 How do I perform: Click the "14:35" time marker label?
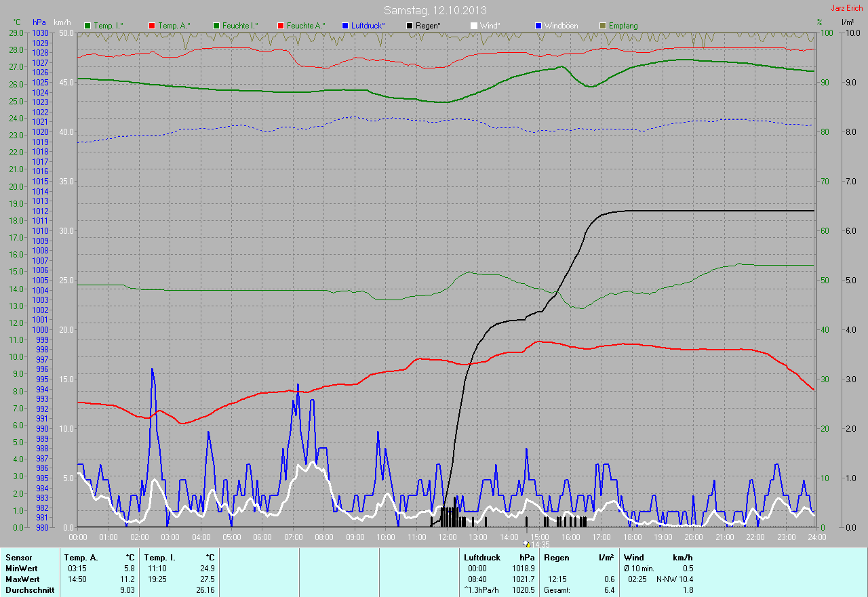(x=540, y=544)
